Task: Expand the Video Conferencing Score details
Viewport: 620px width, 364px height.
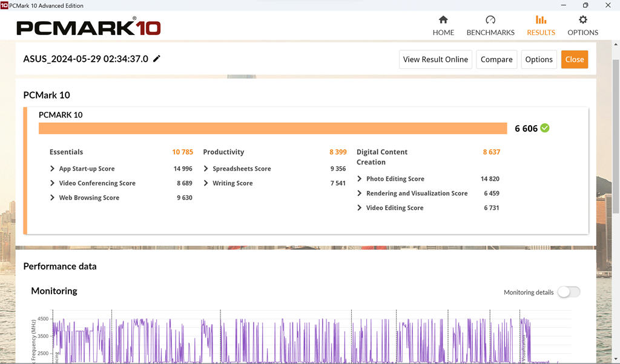Action: (x=53, y=183)
